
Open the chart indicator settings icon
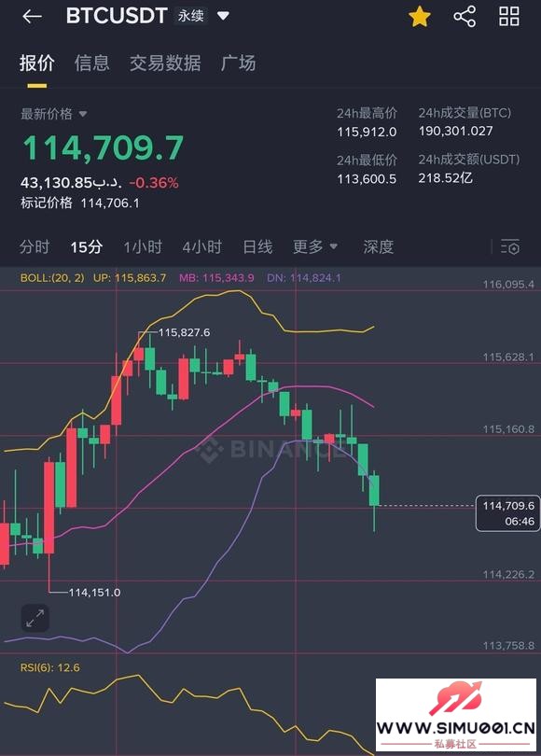[510, 247]
